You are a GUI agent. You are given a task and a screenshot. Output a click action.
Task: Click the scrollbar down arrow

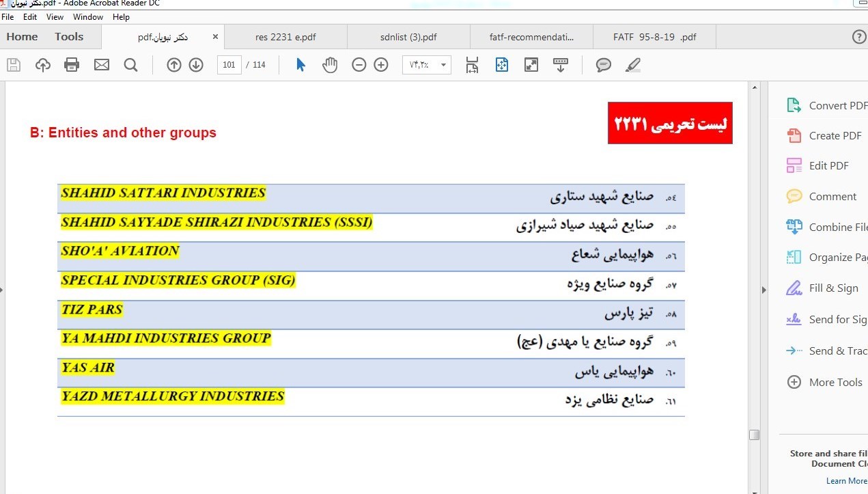[x=754, y=491]
